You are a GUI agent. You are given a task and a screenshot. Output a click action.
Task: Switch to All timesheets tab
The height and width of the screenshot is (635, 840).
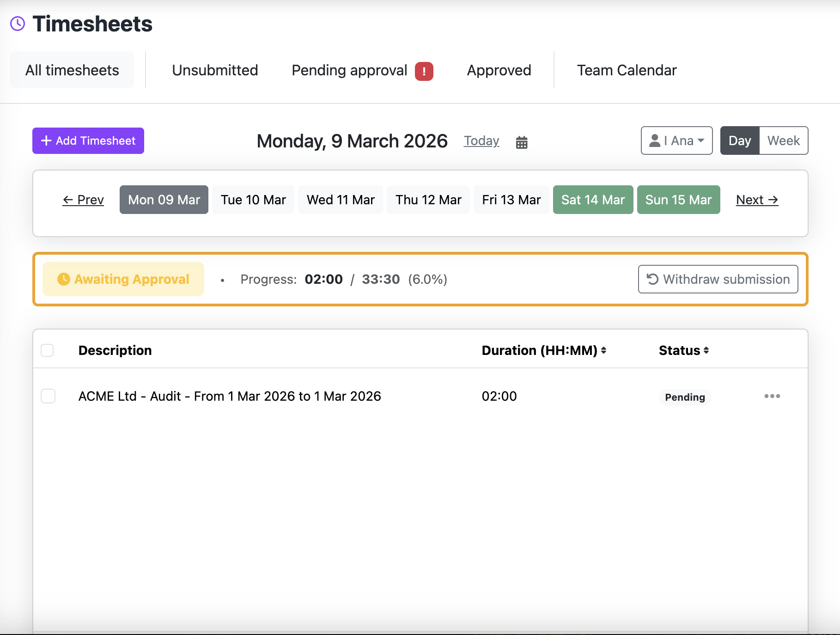coord(72,70)
